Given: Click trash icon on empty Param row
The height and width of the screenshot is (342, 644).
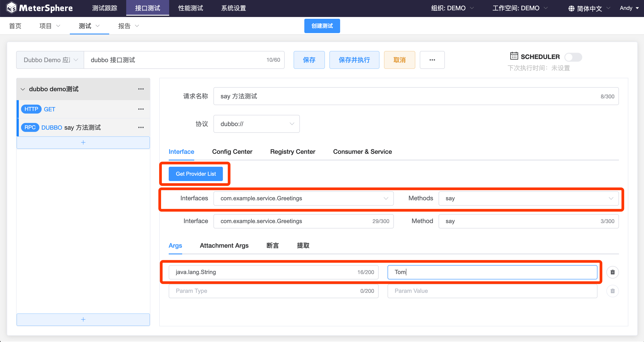Looking at the screenshot, I should 612,291.
